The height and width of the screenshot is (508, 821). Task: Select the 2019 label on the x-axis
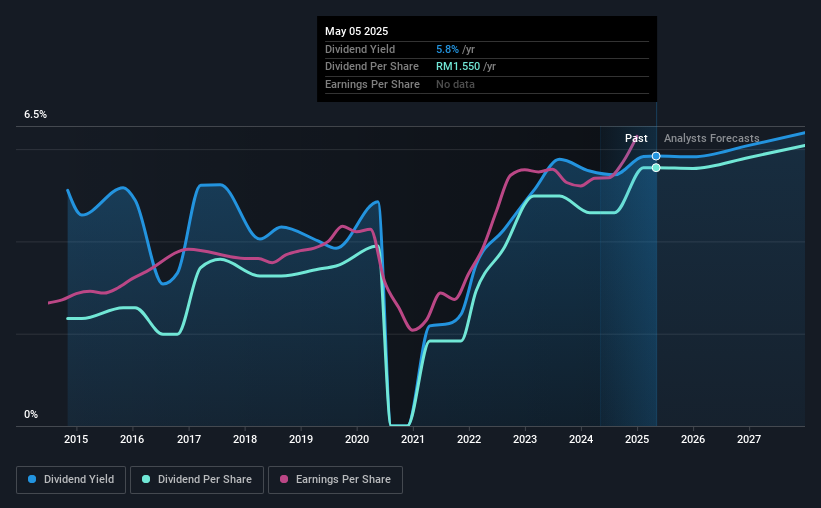click(301, 439)
